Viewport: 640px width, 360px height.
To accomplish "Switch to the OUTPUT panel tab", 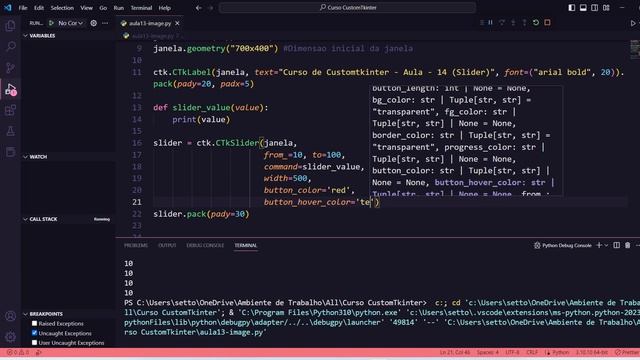I will pyautogui.click(x=167, y=245).
